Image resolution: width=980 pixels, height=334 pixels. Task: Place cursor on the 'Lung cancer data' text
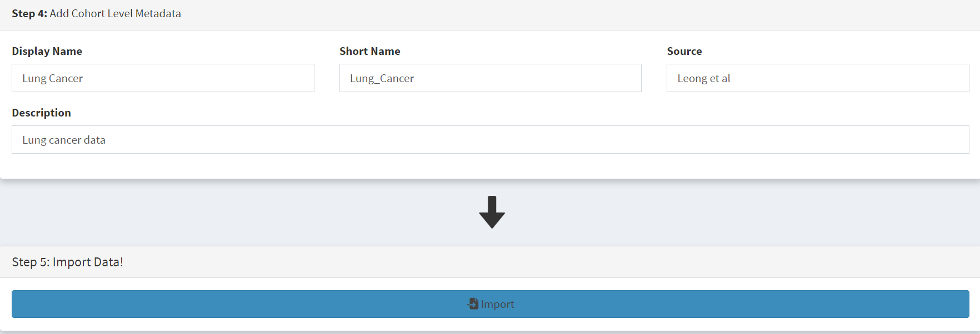[x=64, y=140]
